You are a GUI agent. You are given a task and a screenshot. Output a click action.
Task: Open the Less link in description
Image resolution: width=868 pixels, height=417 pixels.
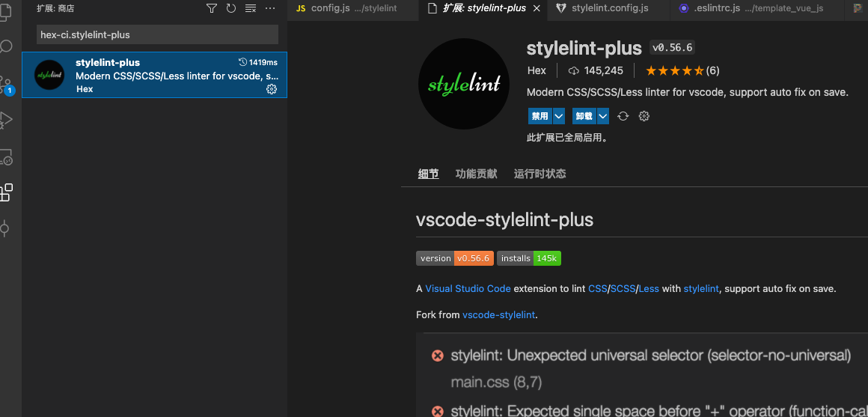click(x=649, y=288)
